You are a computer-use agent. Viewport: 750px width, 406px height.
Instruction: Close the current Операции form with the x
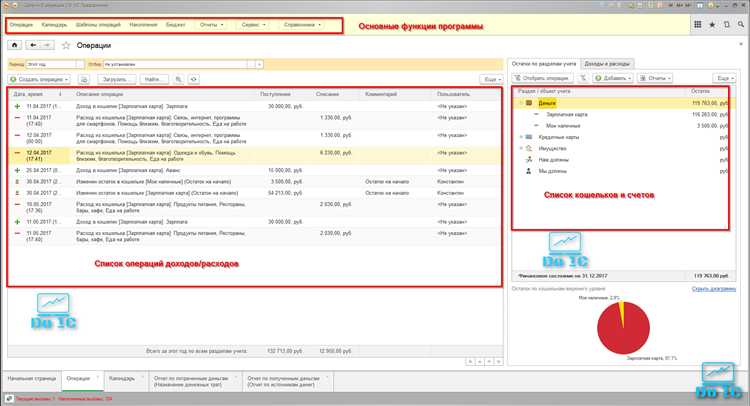click(741, 44)
